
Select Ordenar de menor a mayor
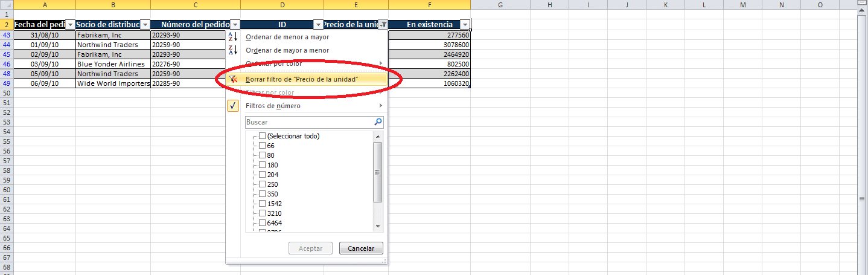(x=286, y=37)
